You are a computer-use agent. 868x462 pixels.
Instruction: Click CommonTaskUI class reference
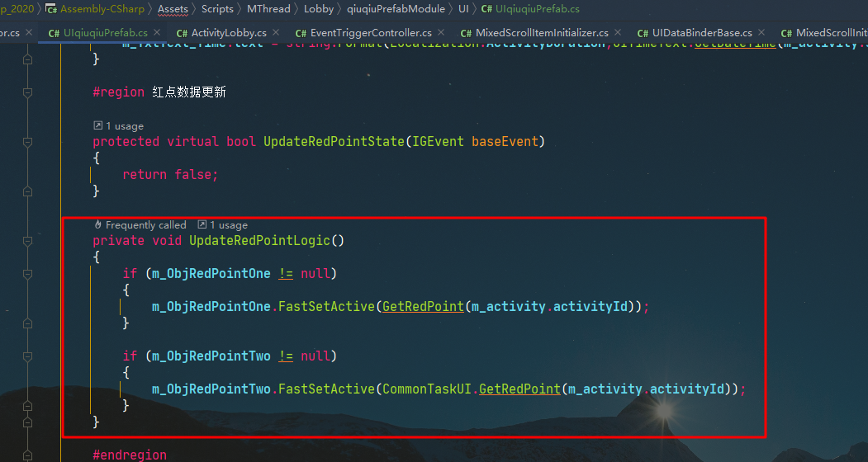(x=427, y=389)
